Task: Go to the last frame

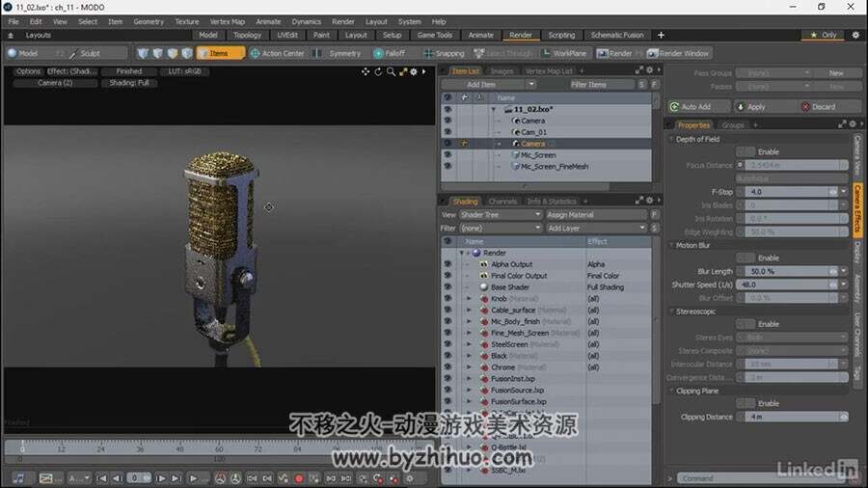Action: [x=176, y=478]
